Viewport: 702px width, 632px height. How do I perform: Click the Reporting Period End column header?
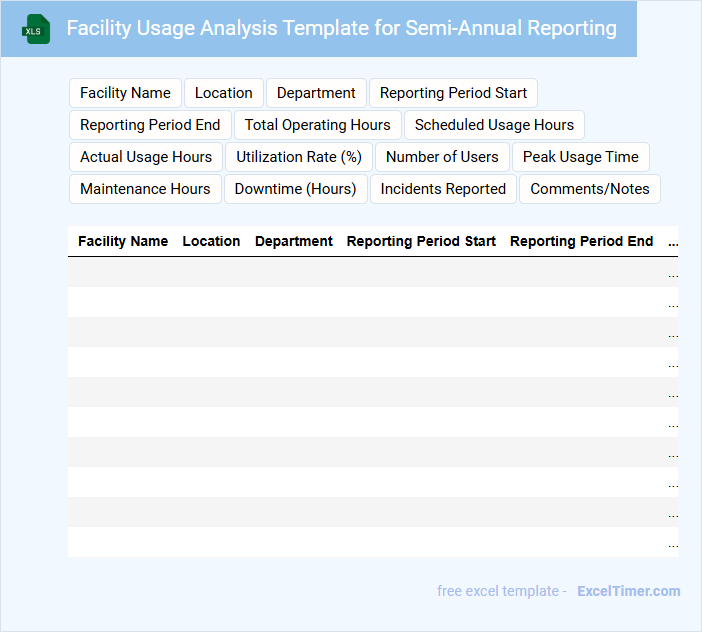581,241
